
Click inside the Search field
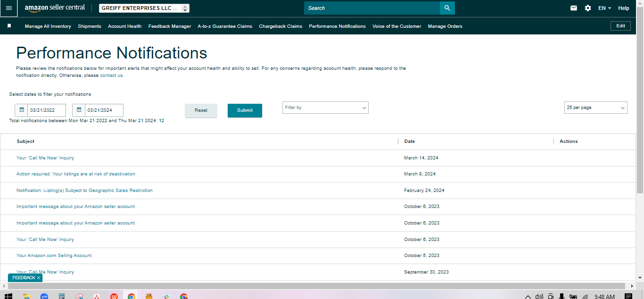(x=372, y=8)
